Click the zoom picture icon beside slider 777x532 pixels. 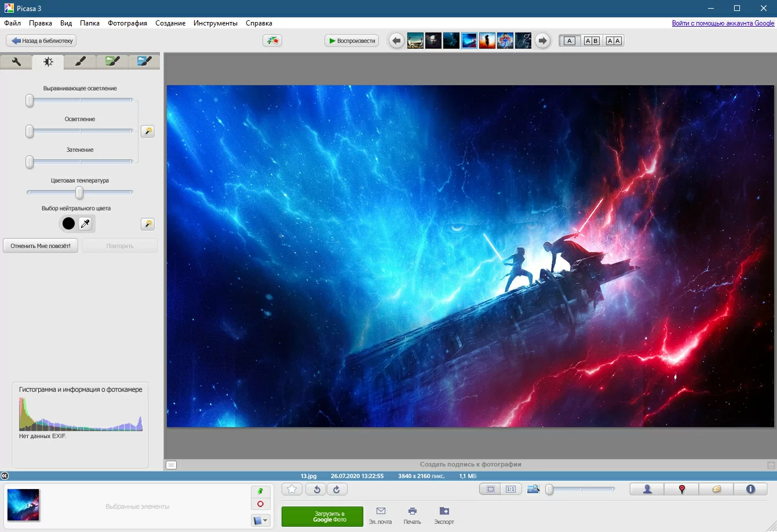click(533, 489)
